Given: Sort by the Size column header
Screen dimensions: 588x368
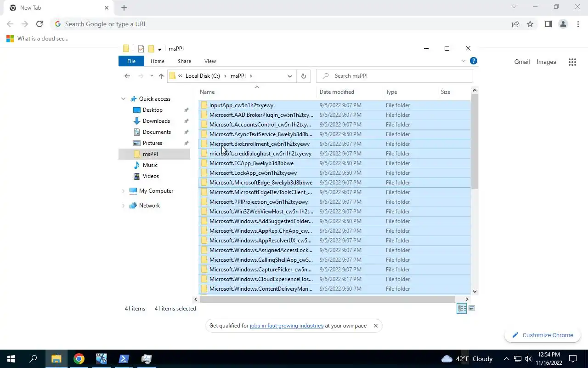Looking at the screenshot, I should pyautogui.click(x=454, y=92).
